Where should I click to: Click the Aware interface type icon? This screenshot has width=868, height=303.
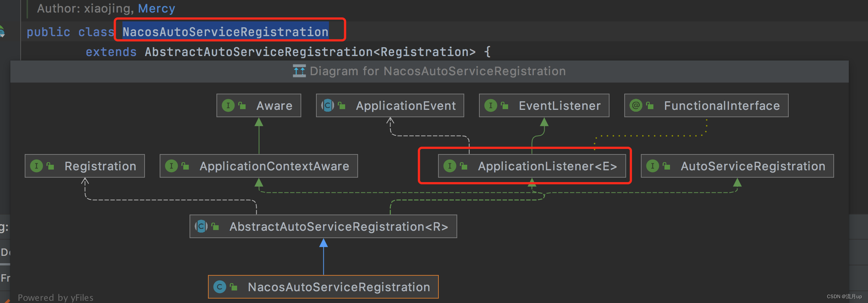coord(228,106)
